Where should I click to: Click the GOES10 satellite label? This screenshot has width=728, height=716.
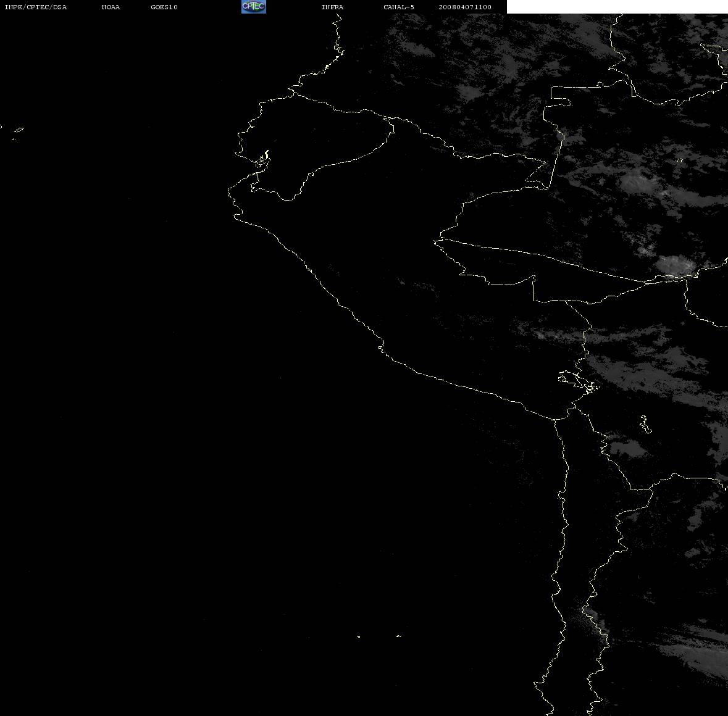pos(164,7)
